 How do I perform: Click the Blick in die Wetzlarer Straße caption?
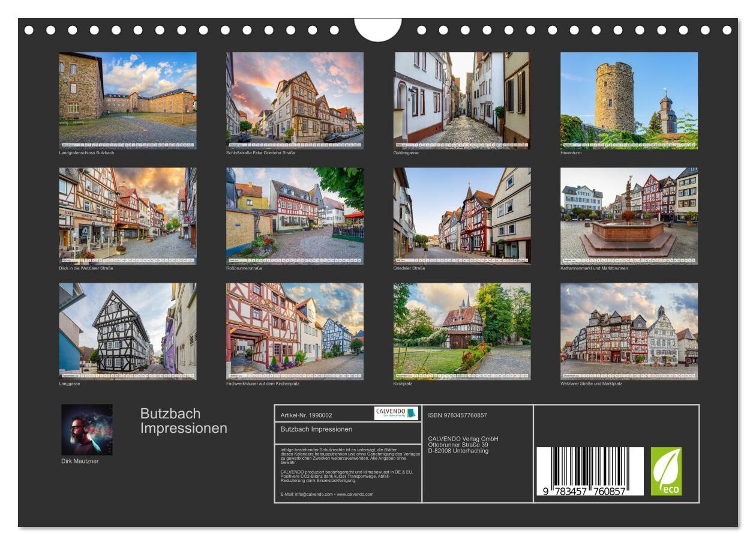(86, 268)
